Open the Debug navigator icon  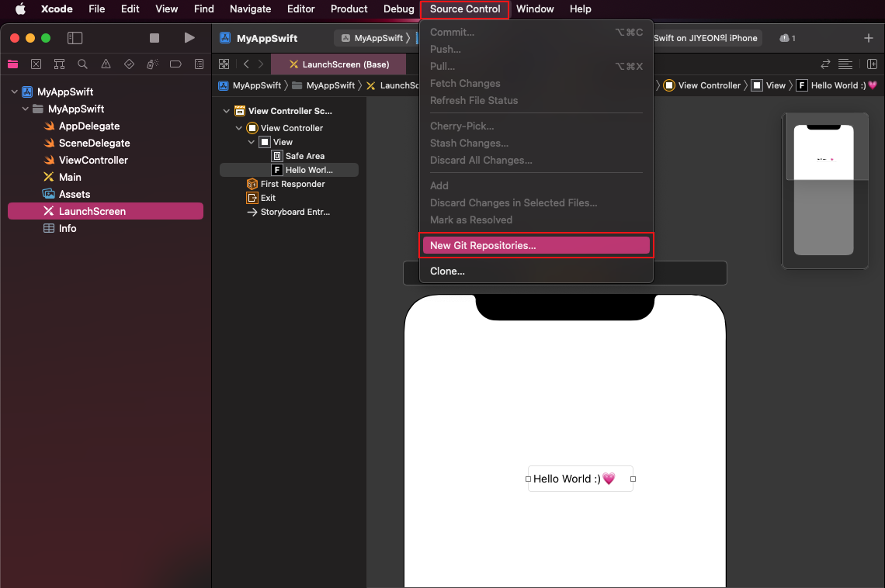(x=152, y=64)
